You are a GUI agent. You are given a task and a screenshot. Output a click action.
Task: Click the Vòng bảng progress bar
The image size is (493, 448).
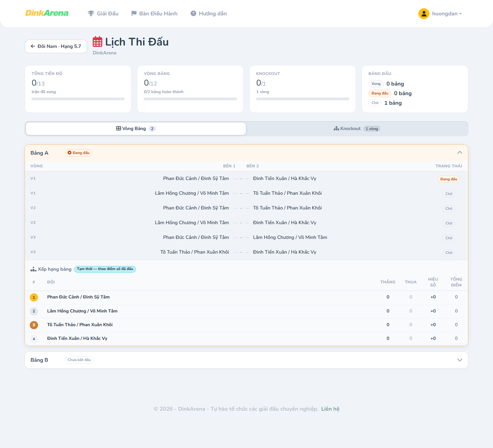point(190,99)
